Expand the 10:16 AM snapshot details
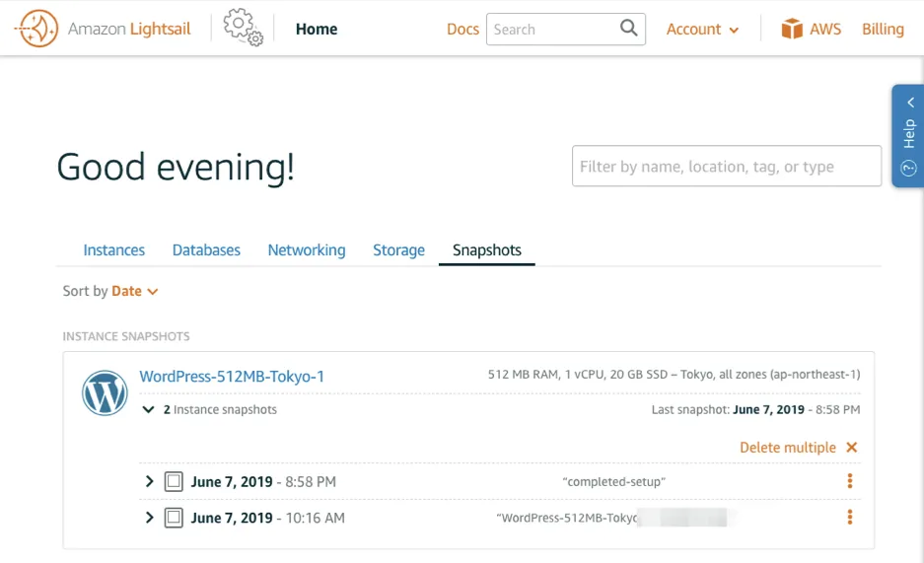The image size is (924, 563). 149,518
